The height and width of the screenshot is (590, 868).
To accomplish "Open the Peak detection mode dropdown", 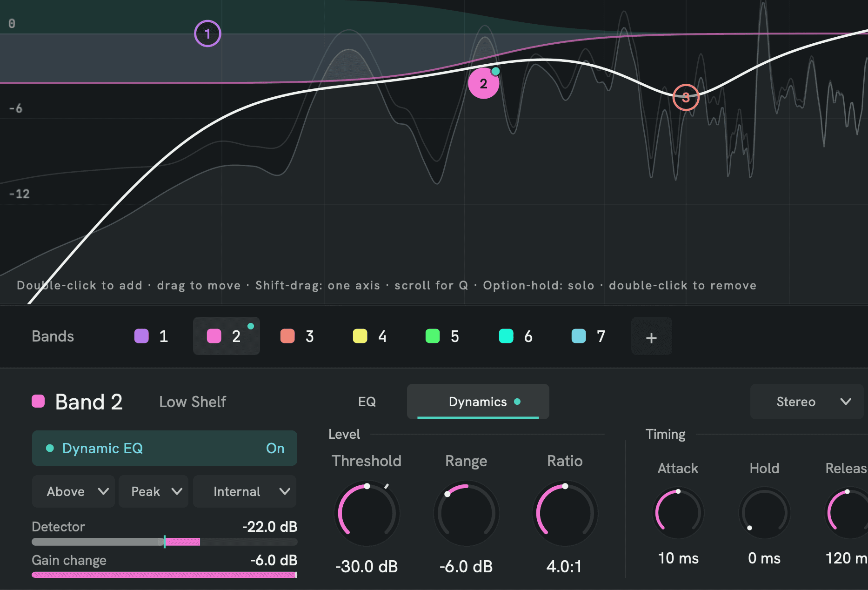I will [154, 491].
